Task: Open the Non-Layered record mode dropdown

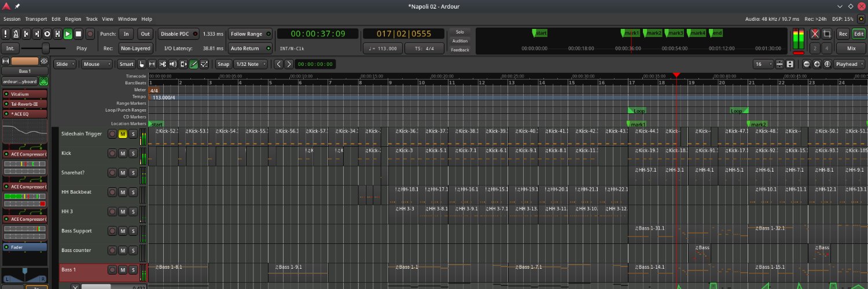Action: click(136, 49)
